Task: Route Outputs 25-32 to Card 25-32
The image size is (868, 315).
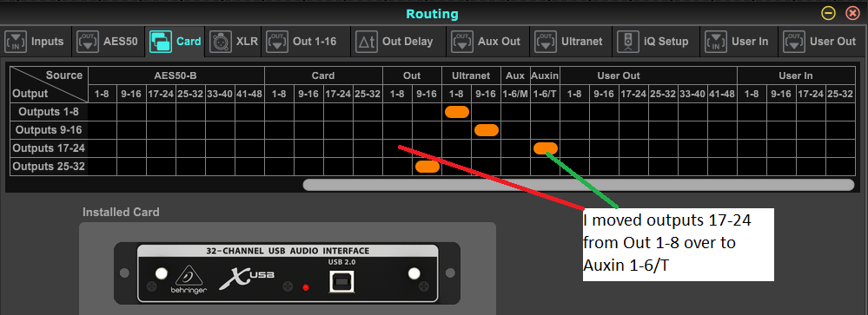Action: click(x=368, y=167)
